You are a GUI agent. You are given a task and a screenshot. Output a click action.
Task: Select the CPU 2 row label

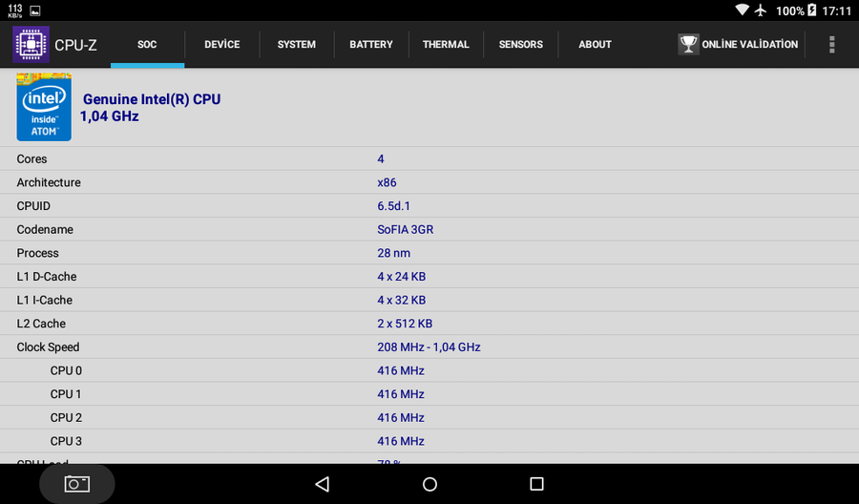66,418
